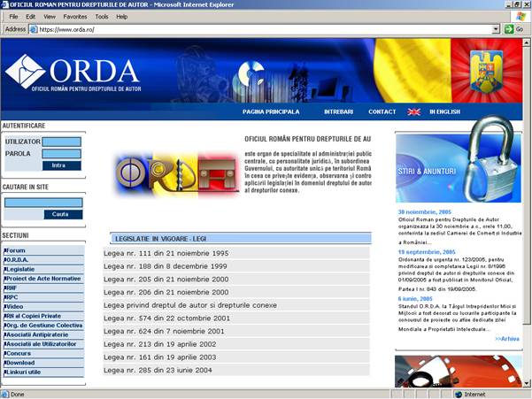
Task: Open the Favorites menu
Action: tap(75, 16)
